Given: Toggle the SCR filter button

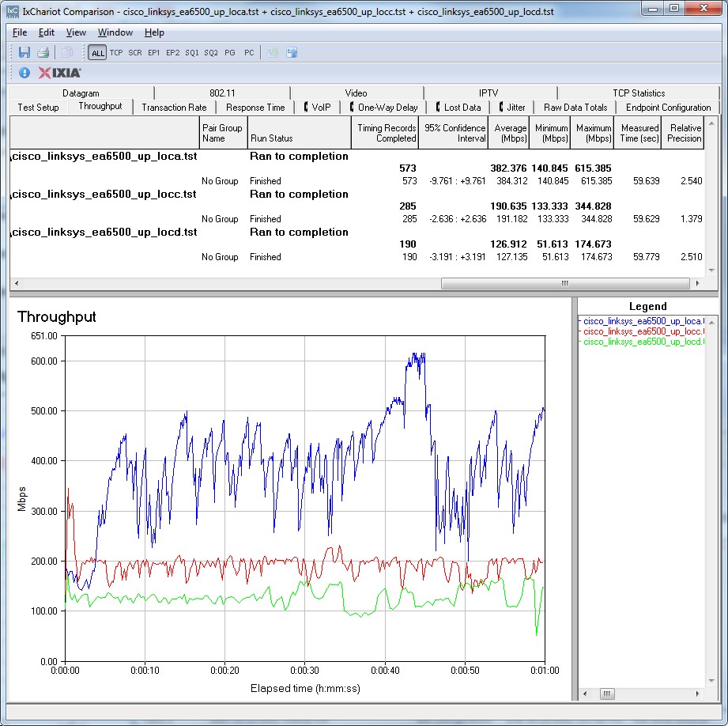Looking at the screenshot, I should (x=135, y=52).
